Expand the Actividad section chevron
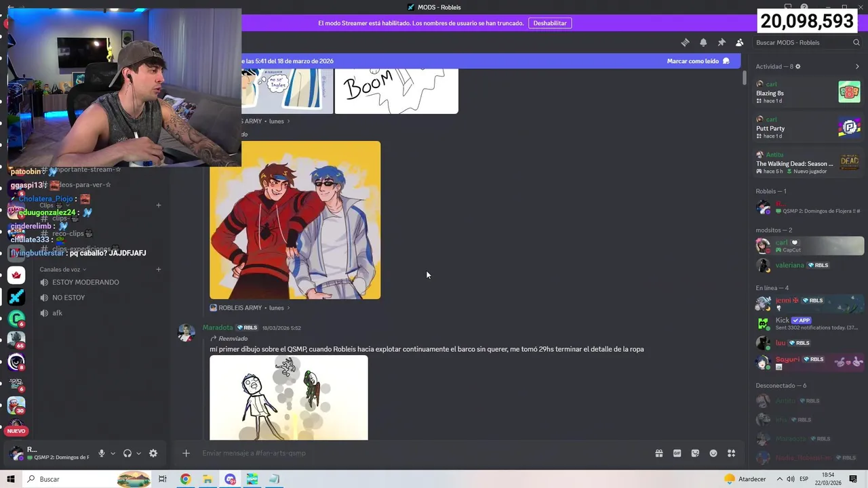This screenshot has height=488, width=868. [x=857, y=66]
